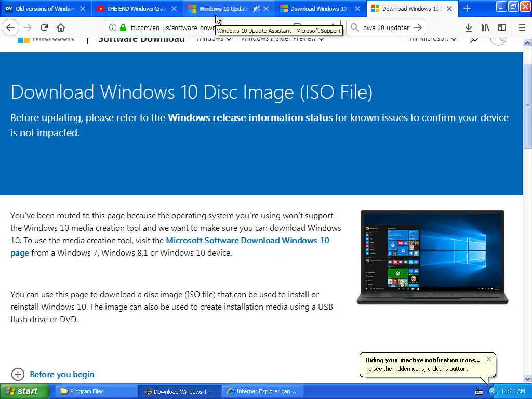Switch to Old versions of Windows tab
The image size is (532, 399).
click(x=46, y=9)
